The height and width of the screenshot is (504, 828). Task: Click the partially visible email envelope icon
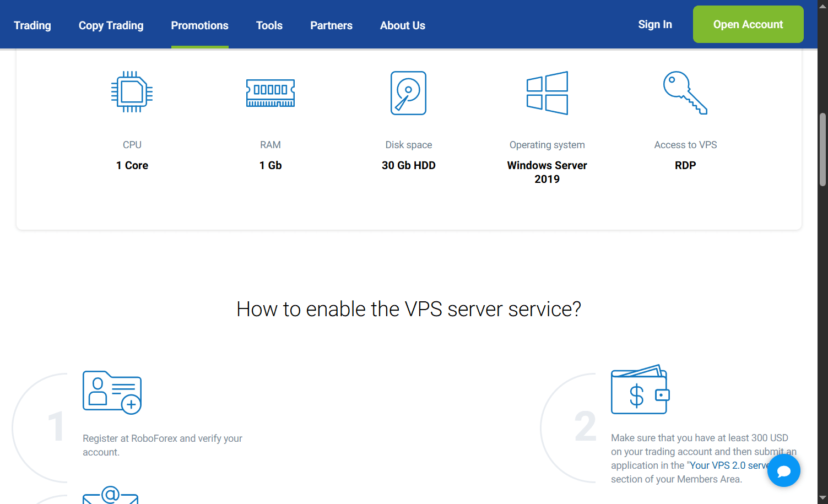tap(110, 495)
